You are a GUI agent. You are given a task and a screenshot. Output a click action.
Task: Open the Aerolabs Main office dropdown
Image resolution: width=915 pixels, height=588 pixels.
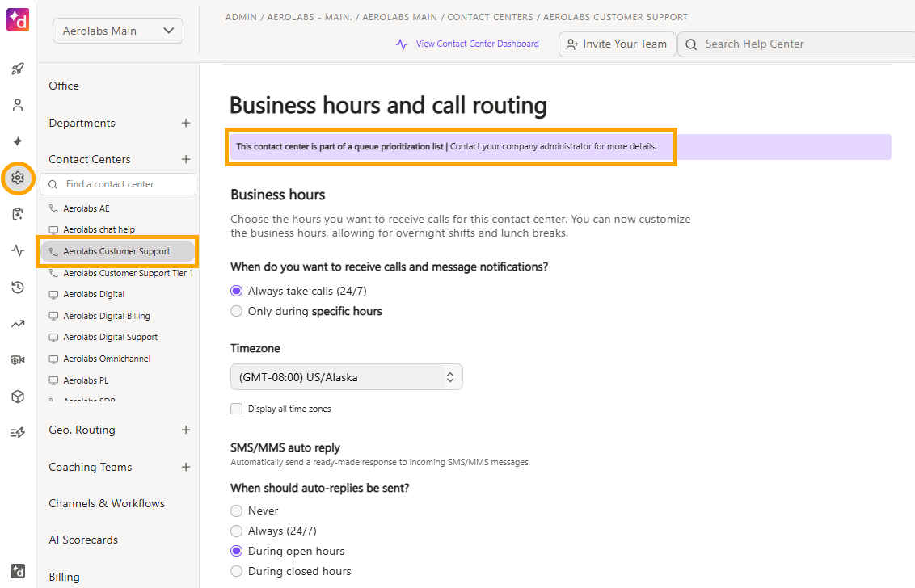pos(118,31)
